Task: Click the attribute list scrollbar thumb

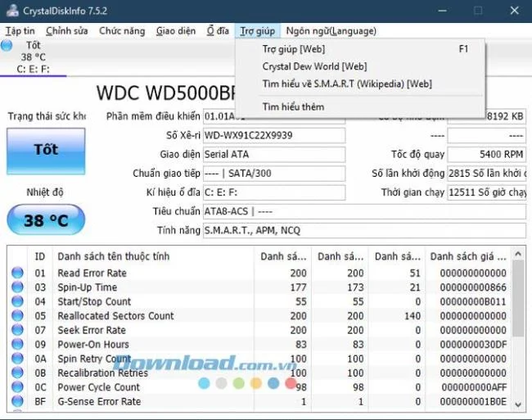Action: [518, 299]
